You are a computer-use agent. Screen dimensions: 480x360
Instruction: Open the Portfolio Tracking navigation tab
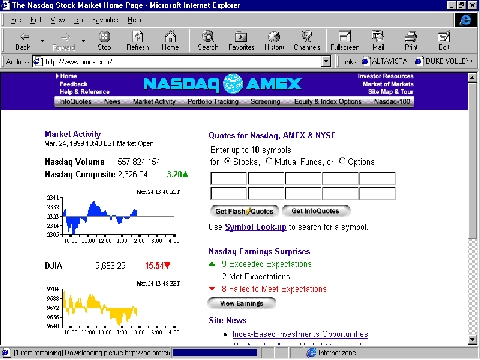tap(213, 102)
